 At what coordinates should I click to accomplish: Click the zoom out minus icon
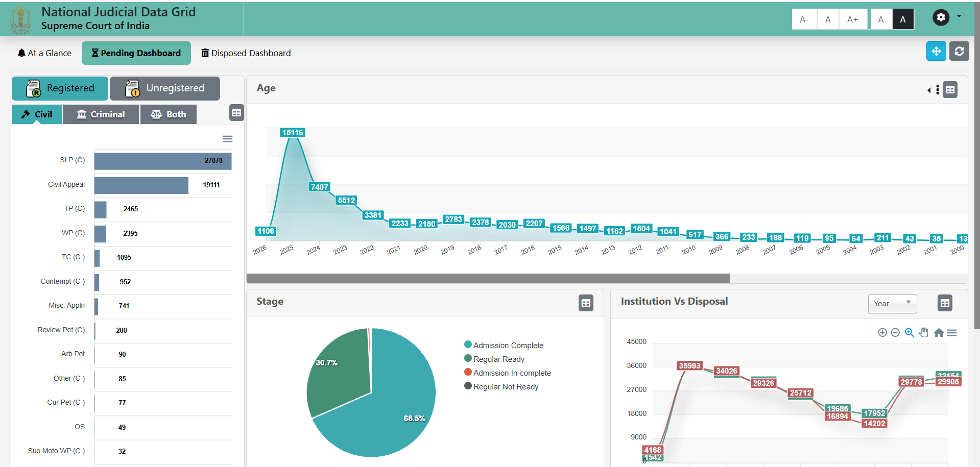895,333
